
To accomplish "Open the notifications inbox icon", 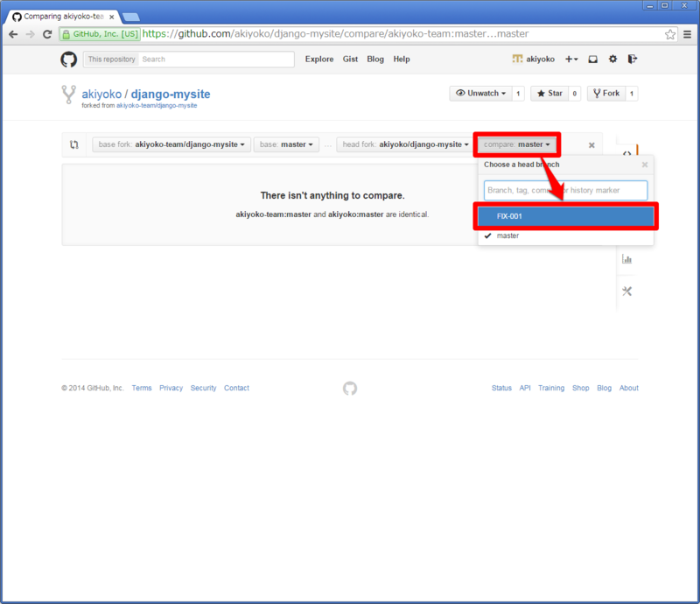I will (x=593, y=59).
